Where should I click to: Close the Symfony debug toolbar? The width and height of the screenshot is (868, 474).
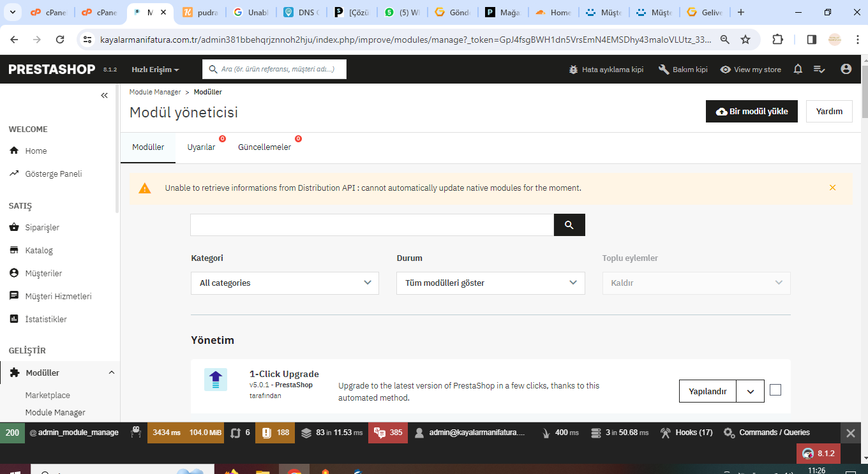[x=850, y=433]
